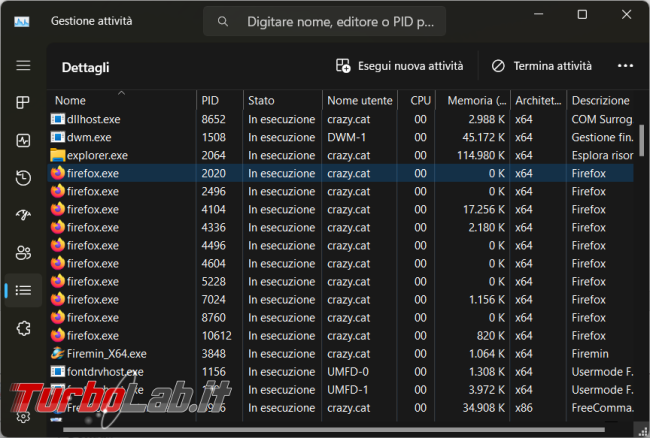Open the three-dots more options menu
Screen dimensions: 650x438
pos(625,66)
